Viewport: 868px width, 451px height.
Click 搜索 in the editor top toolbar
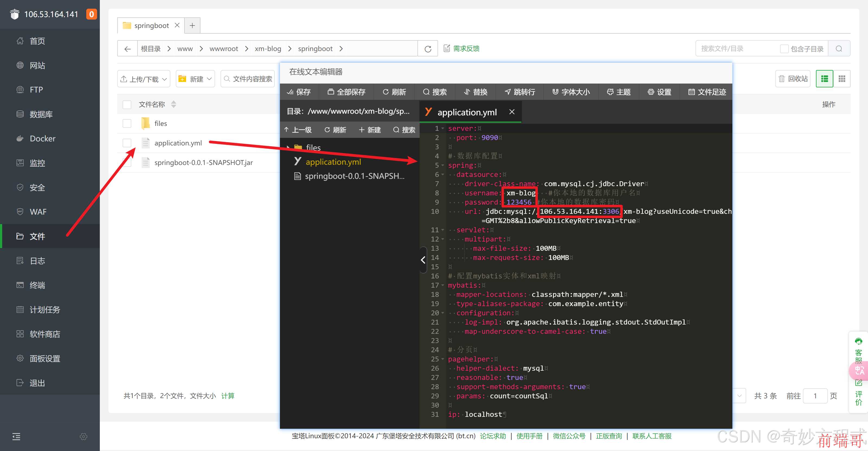435,92
